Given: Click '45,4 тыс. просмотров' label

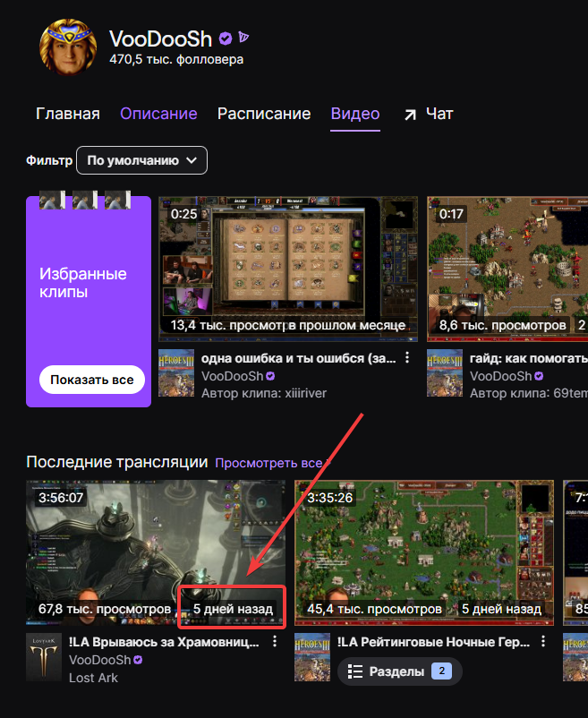Looking at the screenshot, I should [x=374, y=609].
